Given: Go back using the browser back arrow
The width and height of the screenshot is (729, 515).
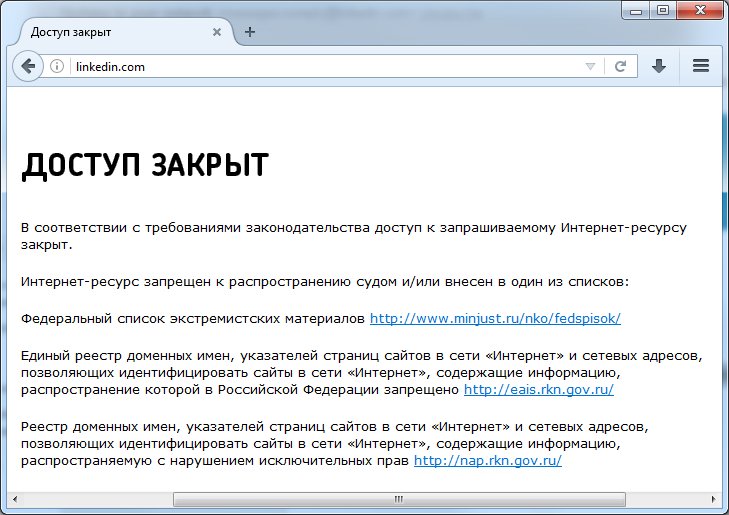Looking at the screenshot, I should (x=28, y=66).
